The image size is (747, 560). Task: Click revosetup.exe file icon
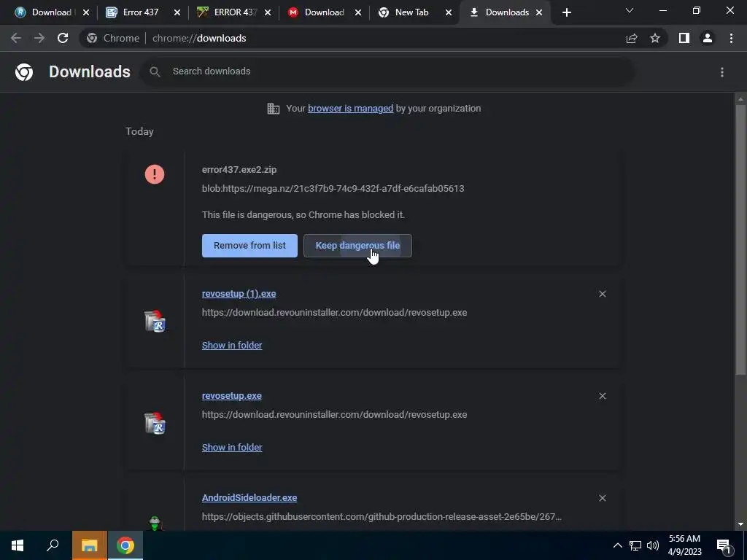tap(155, 423)
